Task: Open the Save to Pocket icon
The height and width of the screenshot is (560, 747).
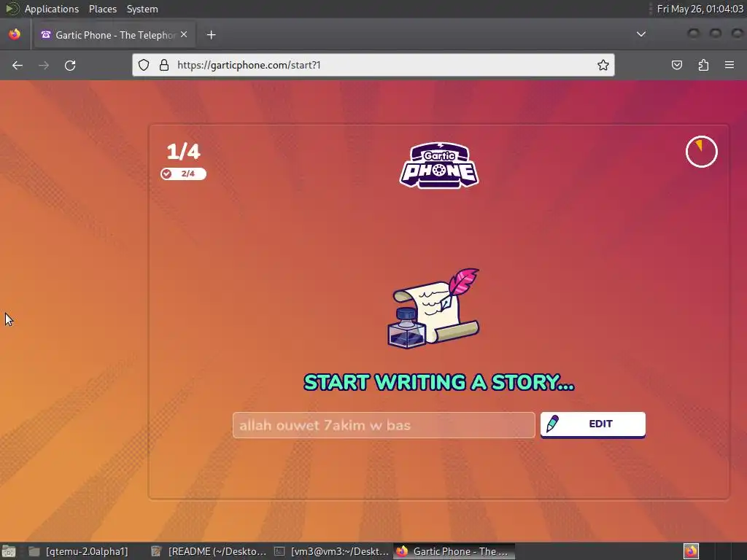Action: pyautogui.click(x=676, y=65)
